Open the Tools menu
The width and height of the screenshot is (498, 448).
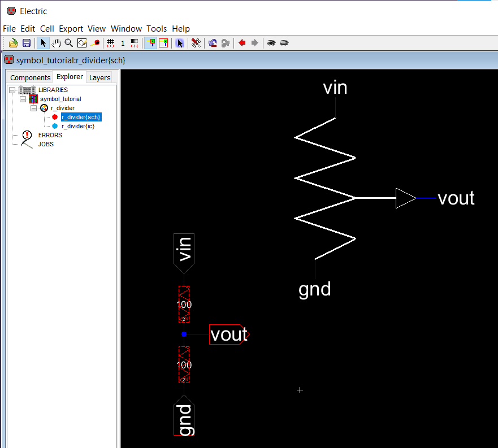(x=157, y=29)
